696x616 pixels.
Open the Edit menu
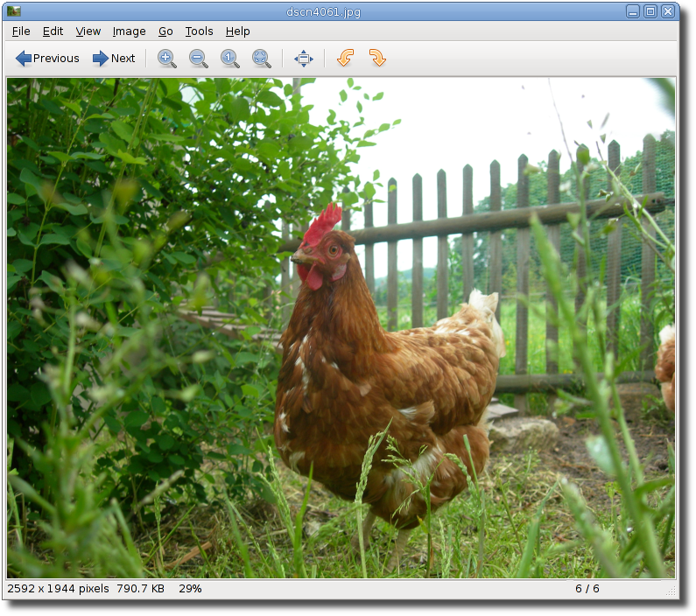coord(53,31)
